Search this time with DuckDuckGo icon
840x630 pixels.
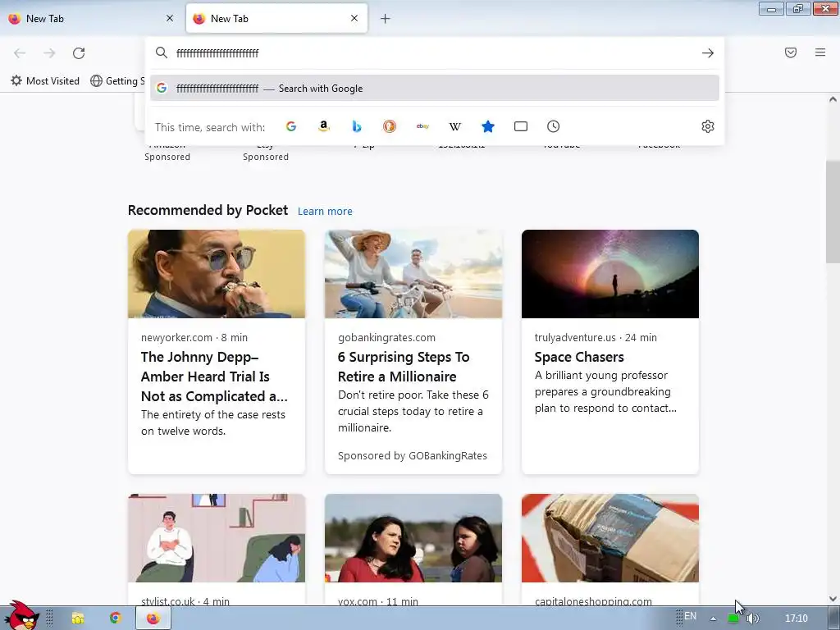pos(390,126)
